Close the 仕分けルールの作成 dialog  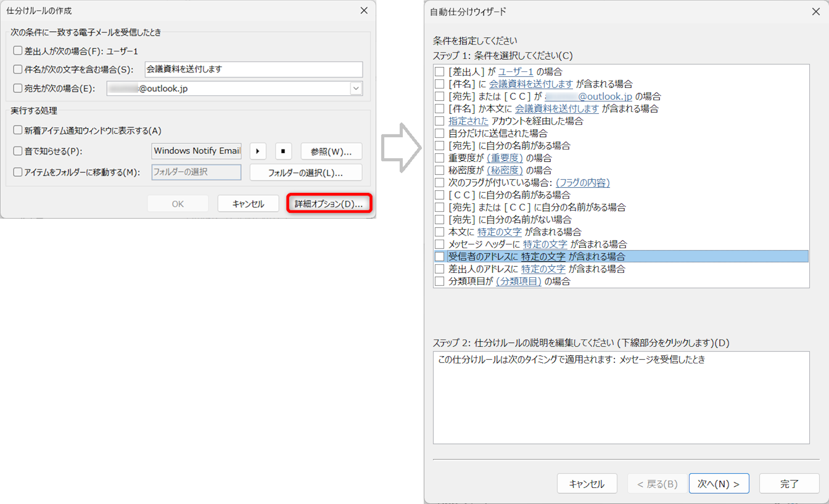[364, 11]
